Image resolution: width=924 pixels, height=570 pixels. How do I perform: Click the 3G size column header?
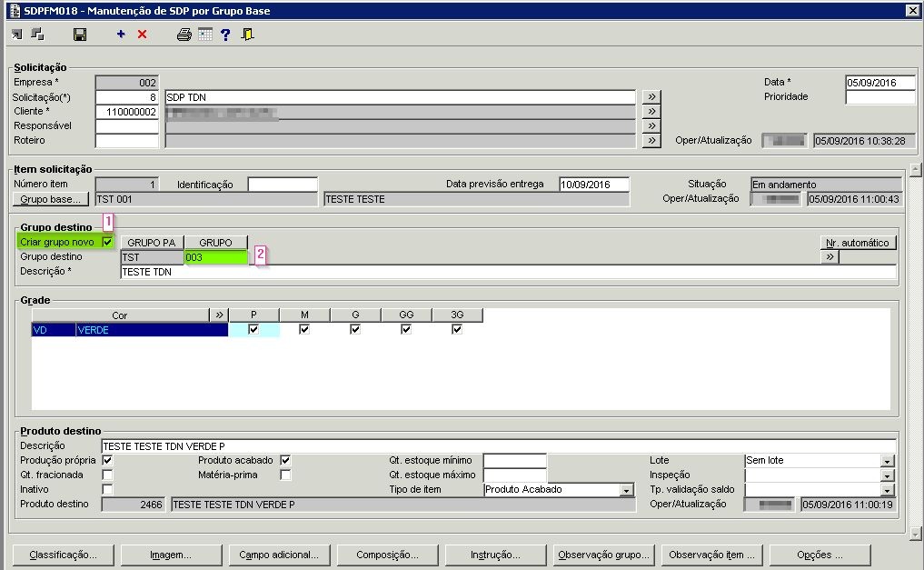[x=457, y=315]
